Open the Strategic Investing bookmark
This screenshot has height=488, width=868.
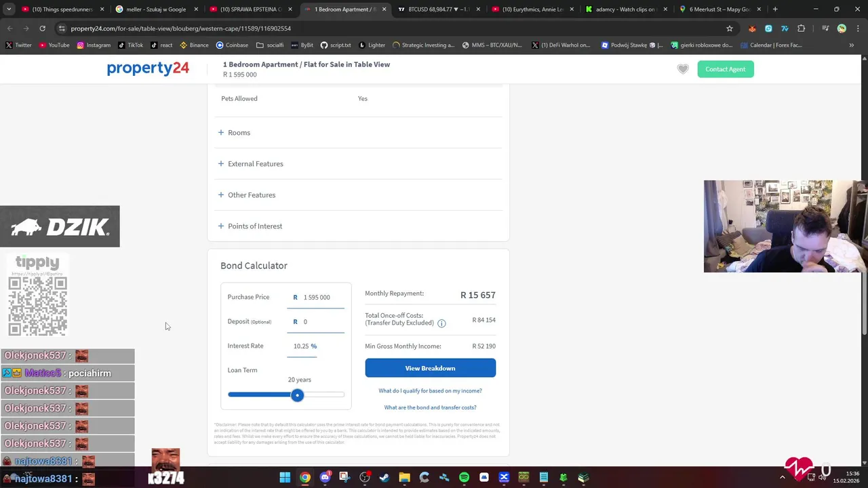[423, 45]
